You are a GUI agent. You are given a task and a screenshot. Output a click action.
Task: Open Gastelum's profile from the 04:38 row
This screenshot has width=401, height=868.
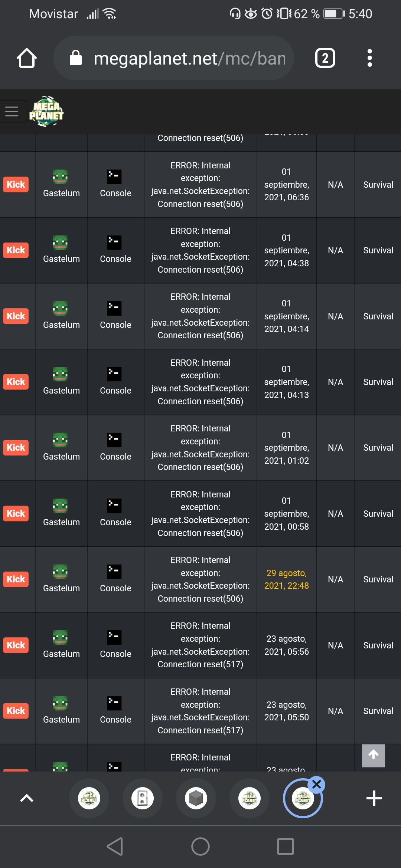tap(61, 259)
